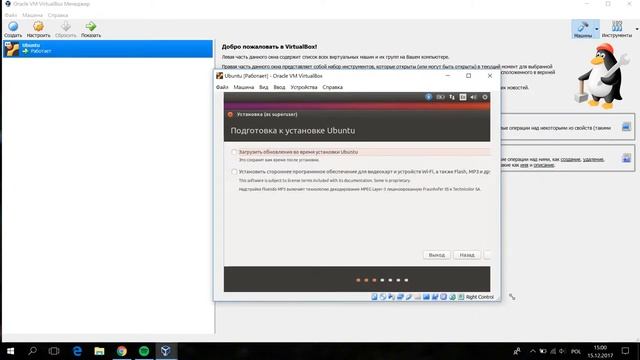The width and height of the screenshot is (640, 360).
Task: Click the greyed Сбросить toolbar icon
Action: coord(65,29)
